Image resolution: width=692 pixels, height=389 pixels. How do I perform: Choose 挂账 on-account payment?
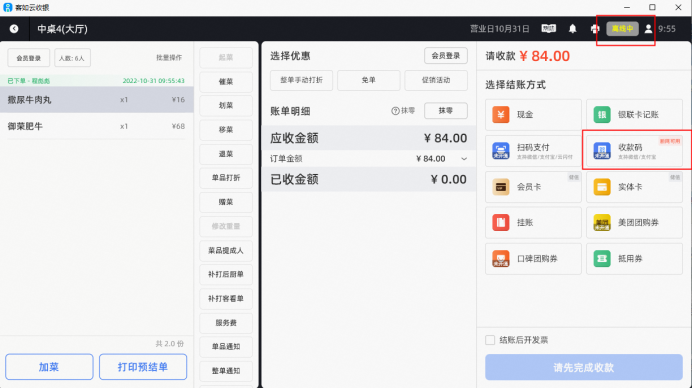533,223
